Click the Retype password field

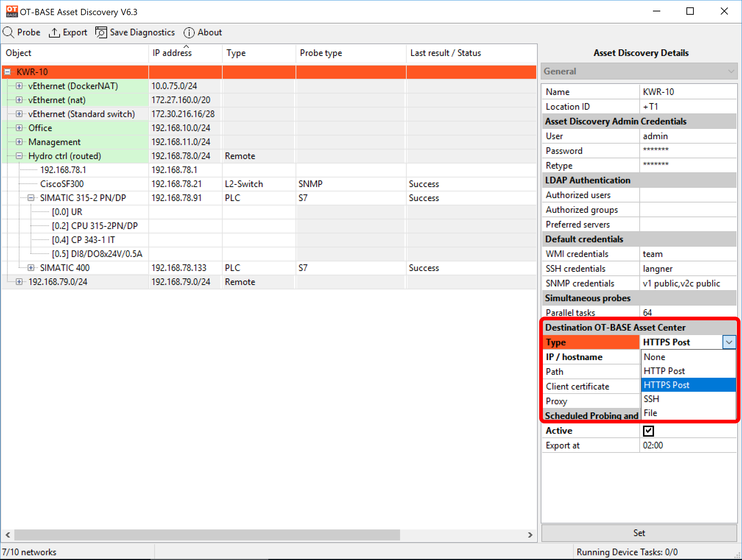coord(688,165)
